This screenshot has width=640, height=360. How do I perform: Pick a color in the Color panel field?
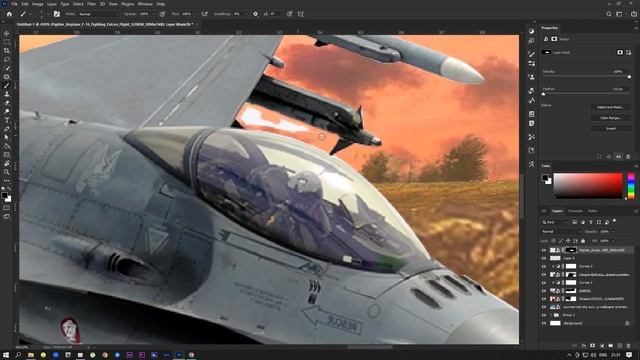click(x=588, y=186)
